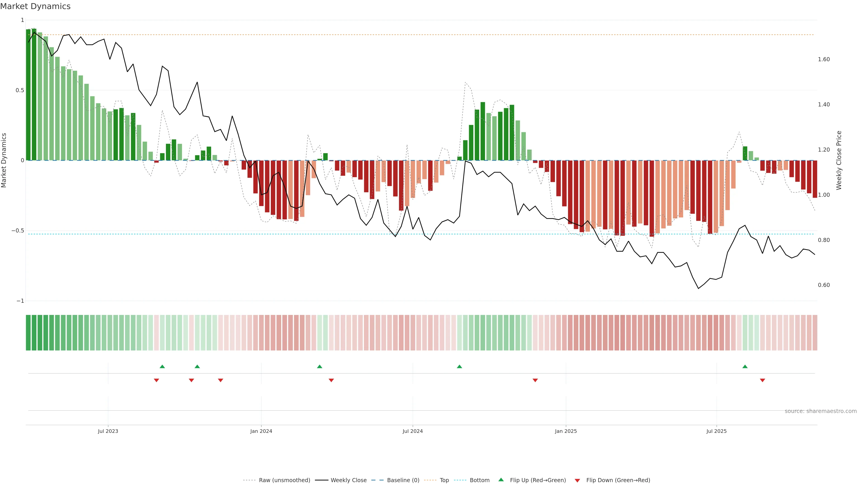Click the green flip-up triangle after Jul 2025
Image resolution: width=868 pixels, height=488 pixels.
745,366
